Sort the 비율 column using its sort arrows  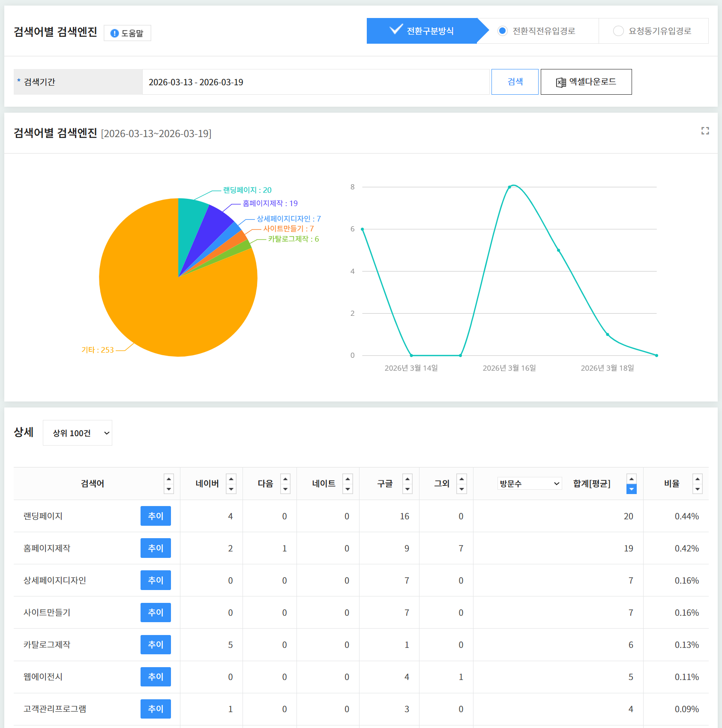pos(697,484)
